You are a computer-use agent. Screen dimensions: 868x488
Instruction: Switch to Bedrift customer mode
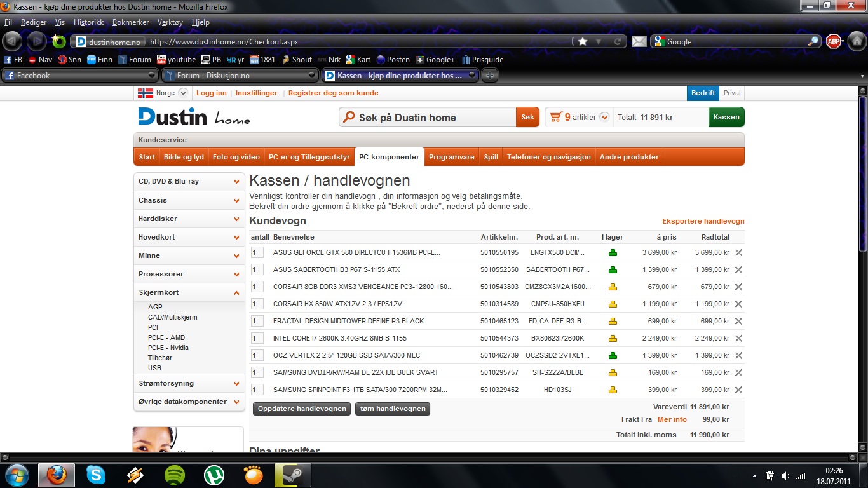click(x=703, y=93)
